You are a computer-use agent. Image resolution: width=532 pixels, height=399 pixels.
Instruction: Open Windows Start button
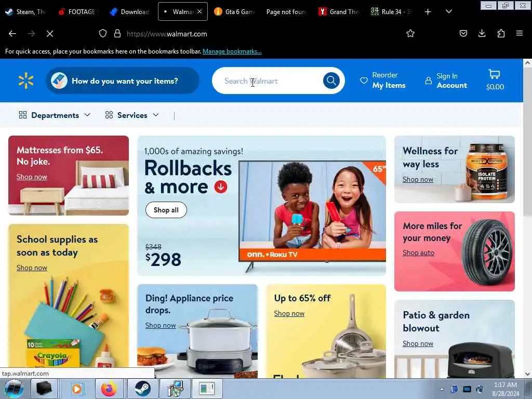click(14, 389)
